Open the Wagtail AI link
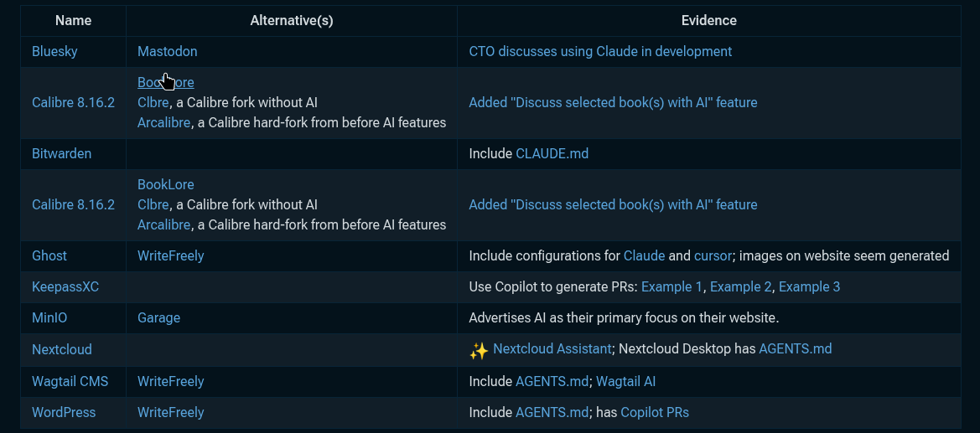Viewport: 980px width, 433px height. pos(625,381)
